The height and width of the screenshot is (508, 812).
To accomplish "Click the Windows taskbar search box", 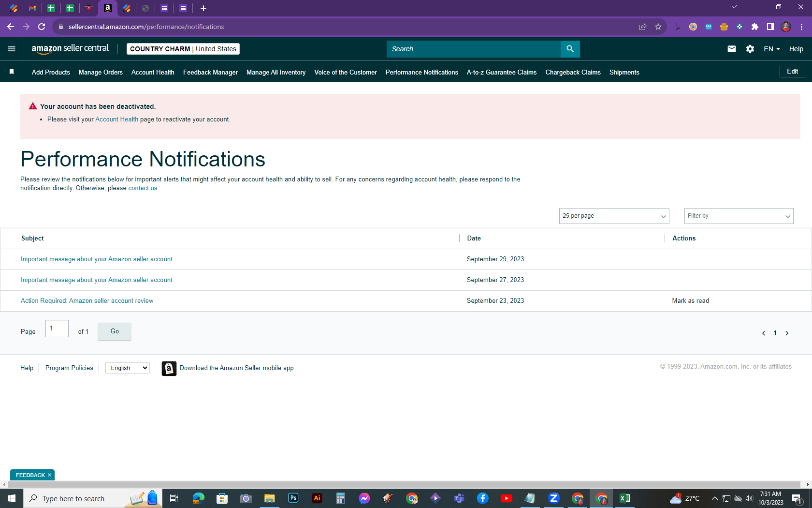I will pos(92,498).
